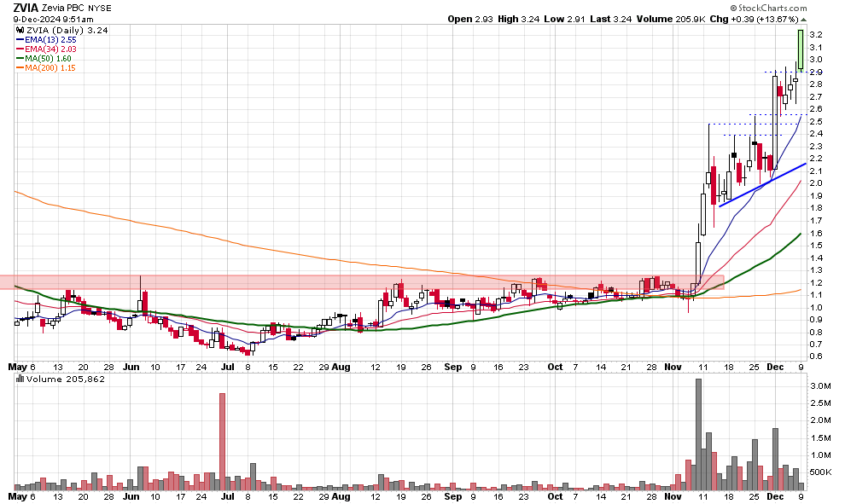
Task: Click the Chg +0.39 (+13.67%) value
Action: click(x=766, y=19)
